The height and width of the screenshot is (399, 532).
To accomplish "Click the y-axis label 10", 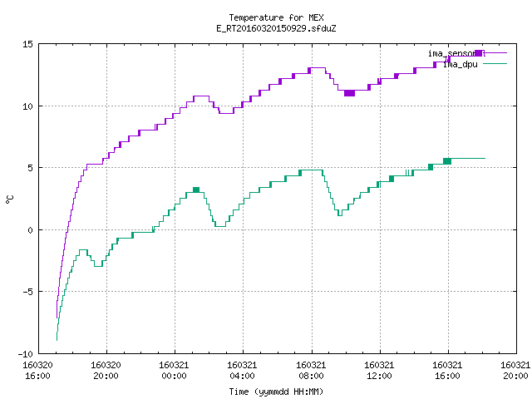I will tap(27, 106).
